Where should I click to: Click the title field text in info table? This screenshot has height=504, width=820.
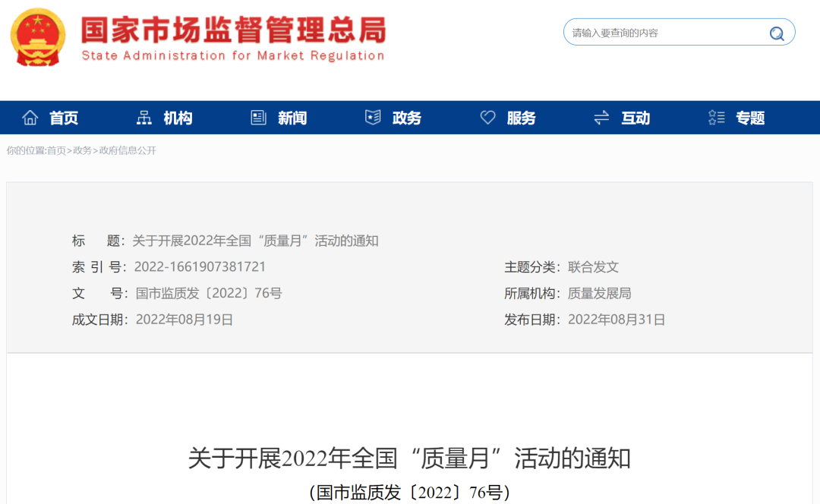[x=255, y=241]
